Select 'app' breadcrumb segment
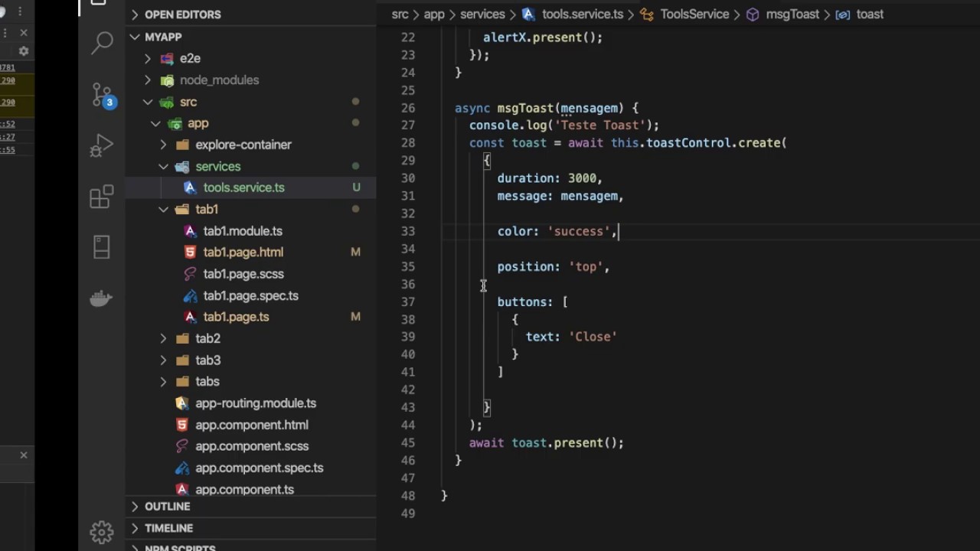The image size is (980, 551). coord(434,15)
